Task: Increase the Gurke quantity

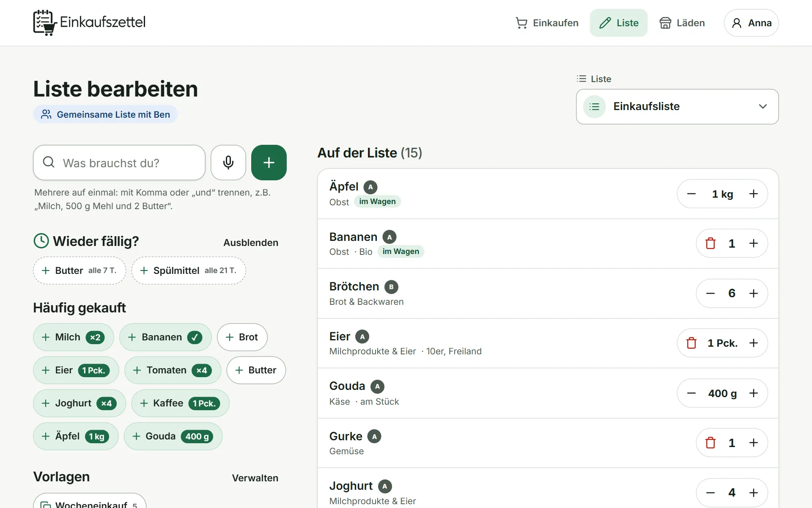Action: (x=754, y=443)
